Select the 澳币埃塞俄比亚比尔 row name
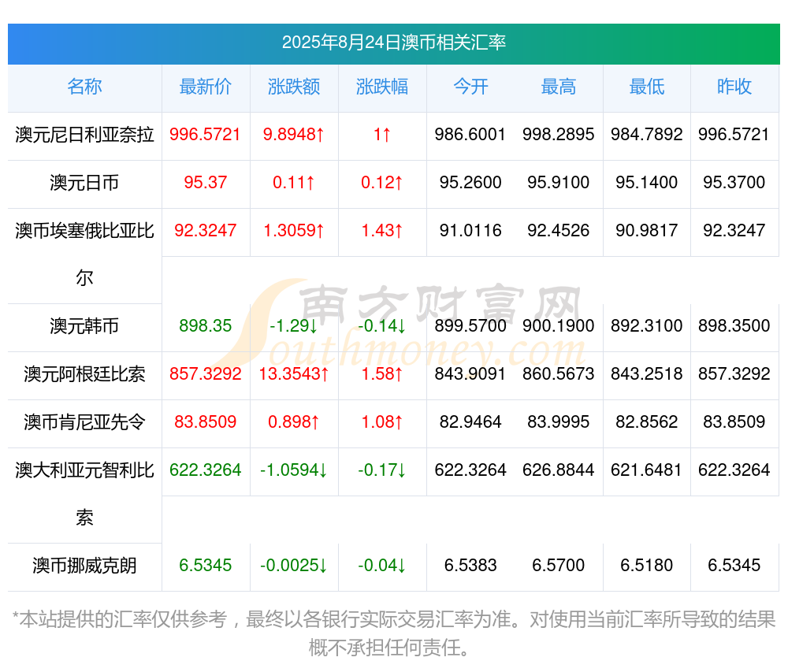The width and height of the screenshot is (788, 672). point(84,254)
